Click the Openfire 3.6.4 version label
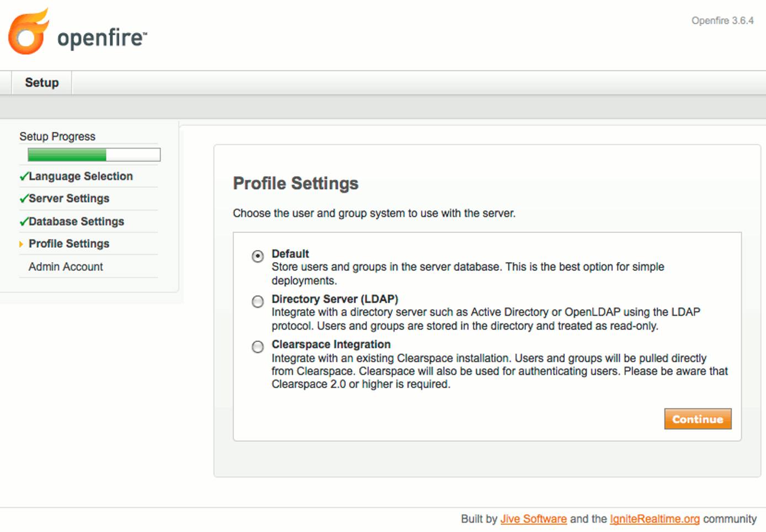The height and width of the screenshot is (532, 766). click(x=724, y=20)
